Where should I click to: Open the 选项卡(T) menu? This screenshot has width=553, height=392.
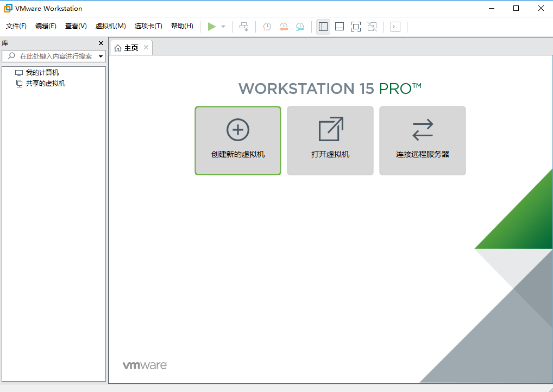point(148,26)
